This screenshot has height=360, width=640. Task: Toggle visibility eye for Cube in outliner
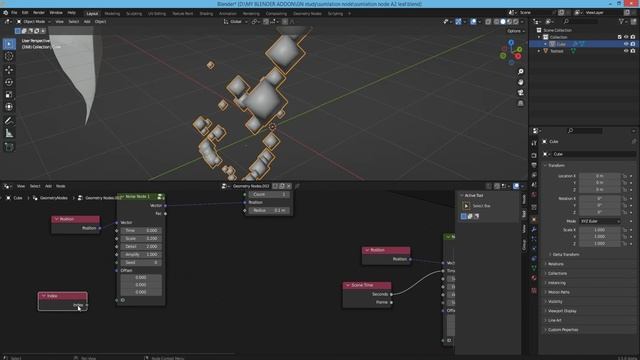point(626,44)
